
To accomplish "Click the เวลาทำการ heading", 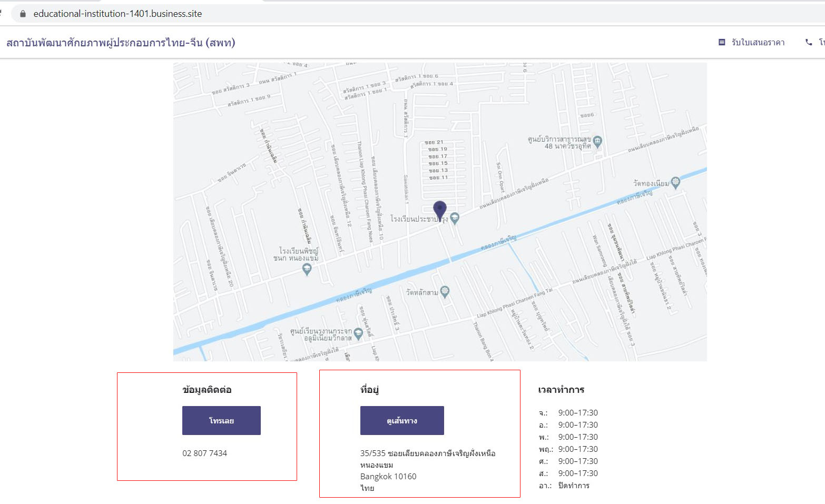I will (x=561, y=390).
